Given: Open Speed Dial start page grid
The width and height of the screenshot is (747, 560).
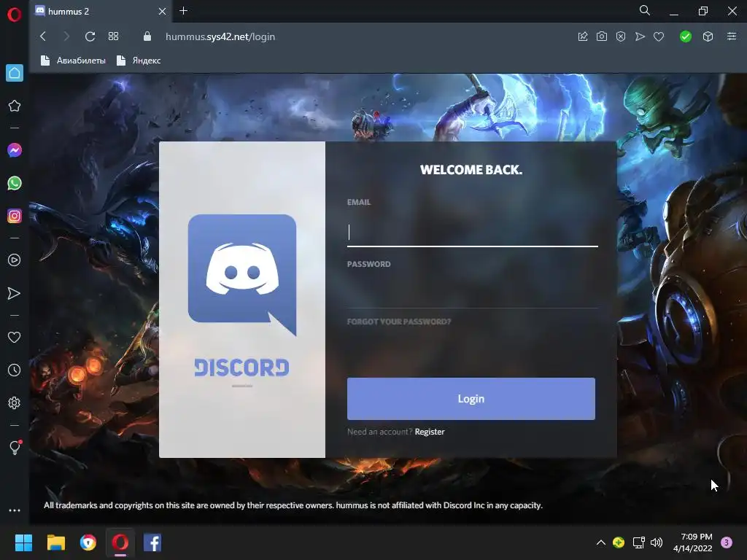Looking at the screenshot, I should (113, 36).
